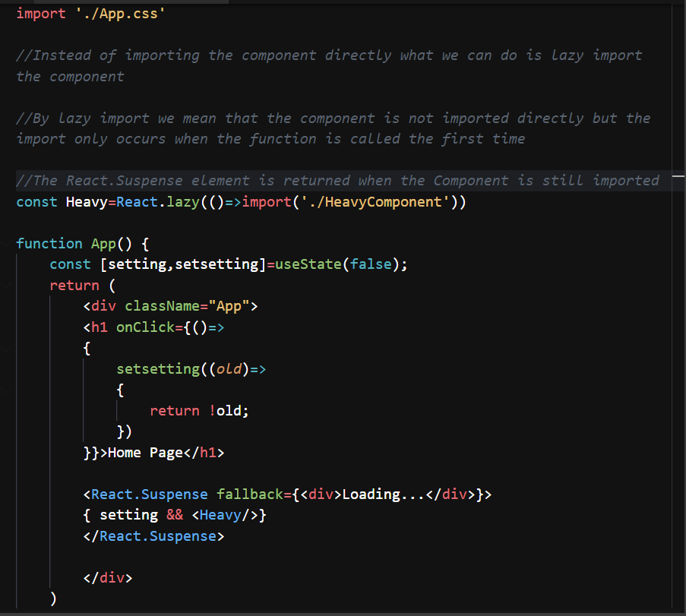The height and width of the screenshot is (616, 686).
Task: Click the "App" class name string
Action: (229, 306)
